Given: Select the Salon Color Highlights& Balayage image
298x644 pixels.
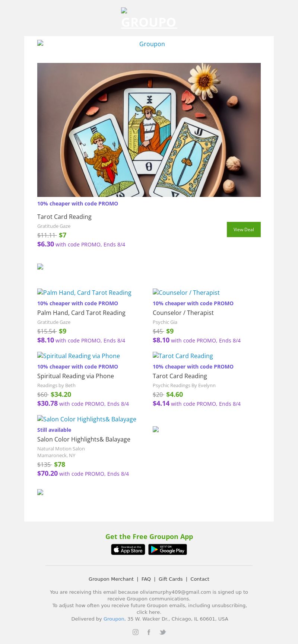Looking at the screenshot, I should 87,419.
